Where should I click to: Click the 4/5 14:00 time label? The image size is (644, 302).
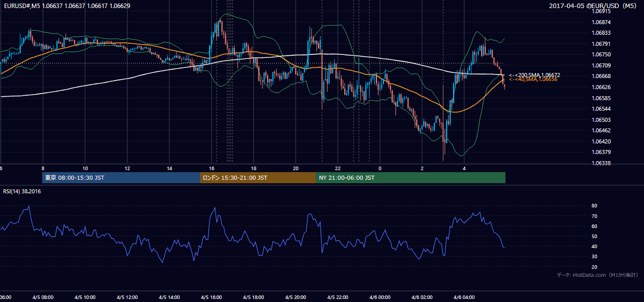point(169,297)
